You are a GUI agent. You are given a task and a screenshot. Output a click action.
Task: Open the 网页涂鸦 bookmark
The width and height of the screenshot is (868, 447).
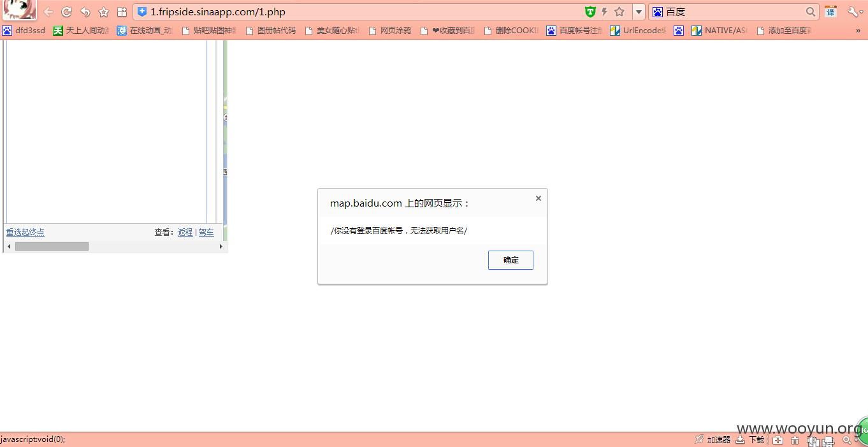coord(389,31)
